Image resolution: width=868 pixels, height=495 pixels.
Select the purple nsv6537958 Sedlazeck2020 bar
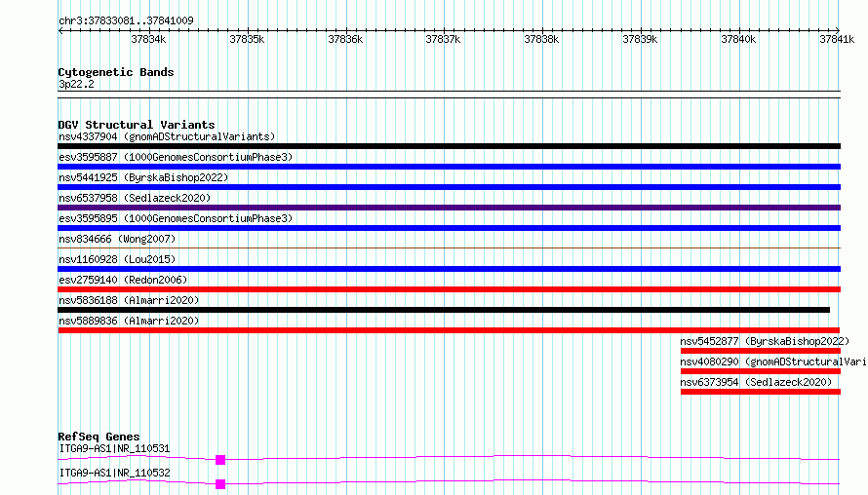pos(449,208)
